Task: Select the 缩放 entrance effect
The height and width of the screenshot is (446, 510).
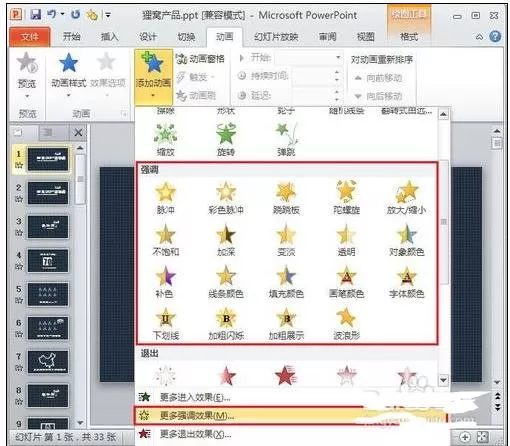Action: pos(166,140)
